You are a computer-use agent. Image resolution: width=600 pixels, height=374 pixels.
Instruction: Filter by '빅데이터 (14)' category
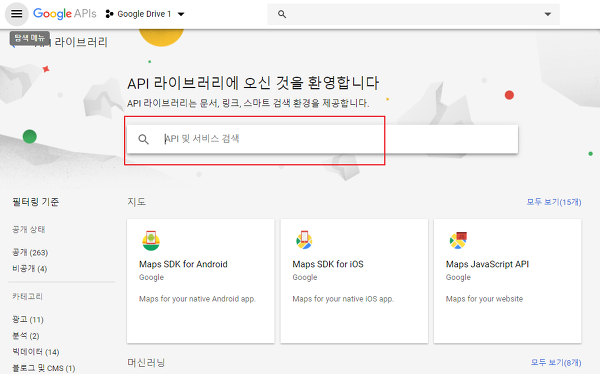pos(36,352)
